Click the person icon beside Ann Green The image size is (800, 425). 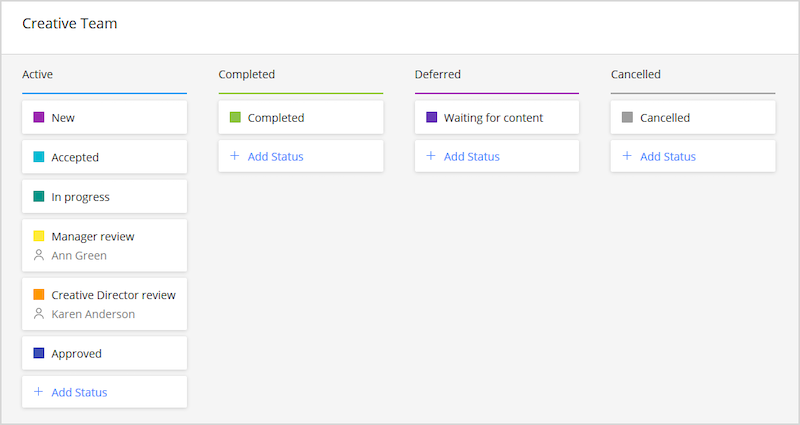tap(39, 255)
